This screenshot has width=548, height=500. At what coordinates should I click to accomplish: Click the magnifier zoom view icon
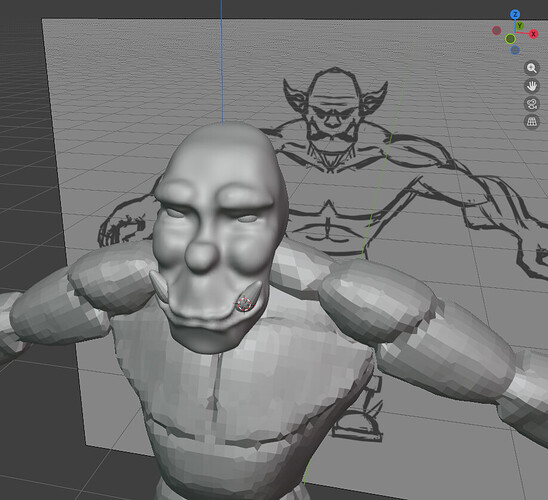532,68
